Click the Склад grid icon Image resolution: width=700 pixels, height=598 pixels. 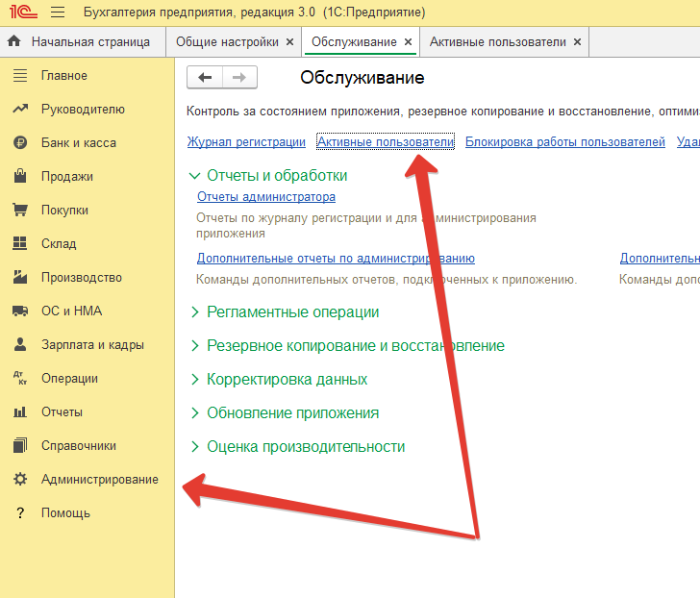tap(20, 243)
